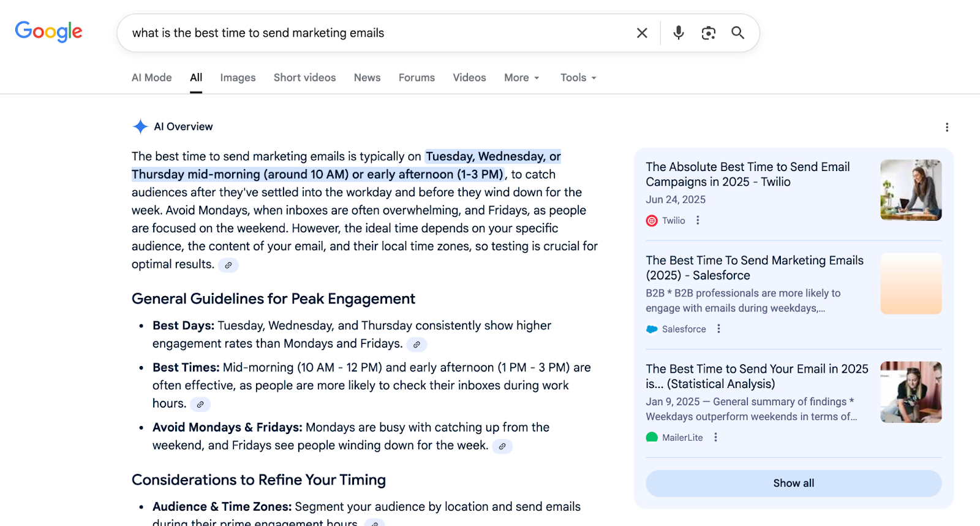Image resolution: width=980 pixels, height=526 pixels.
Task: Open the Twilio result three-dot menu
Action: pos(698,221)
